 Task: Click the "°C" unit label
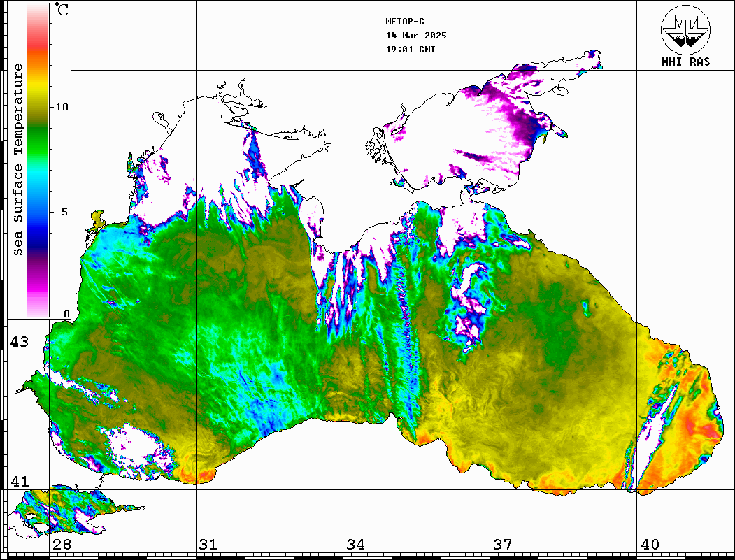click(x=62, y=9)
